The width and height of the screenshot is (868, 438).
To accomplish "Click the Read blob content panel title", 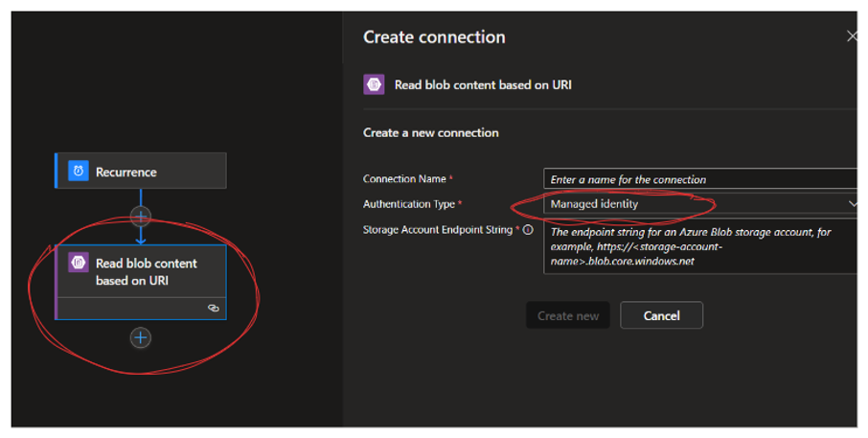I will click(x=483, y=84).
